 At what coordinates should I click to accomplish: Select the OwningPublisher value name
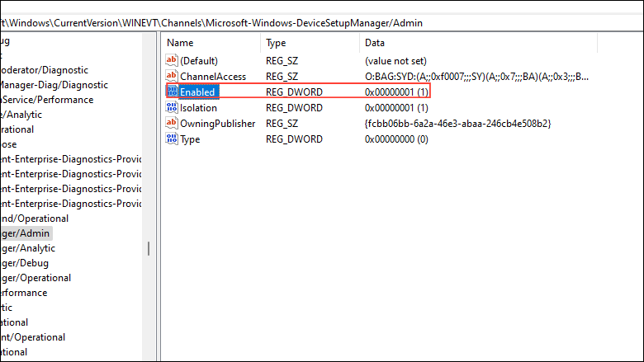(x=218, y=124)
